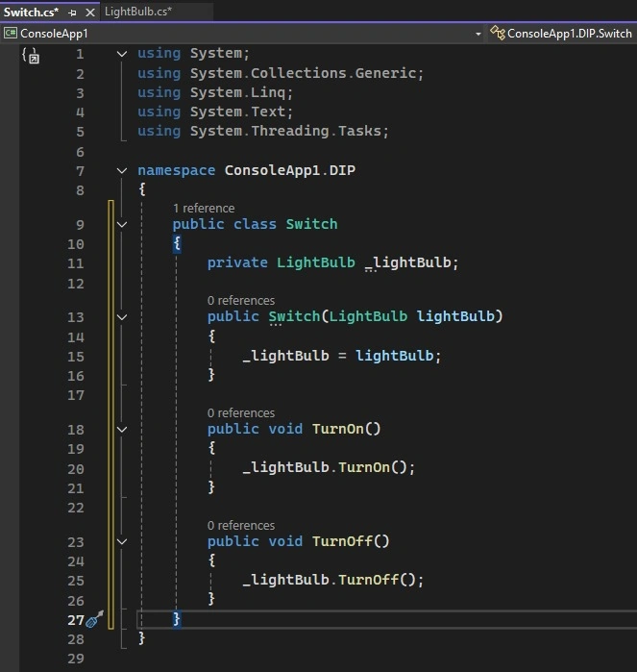Click line number 27 in the margin

pos(76,620)
